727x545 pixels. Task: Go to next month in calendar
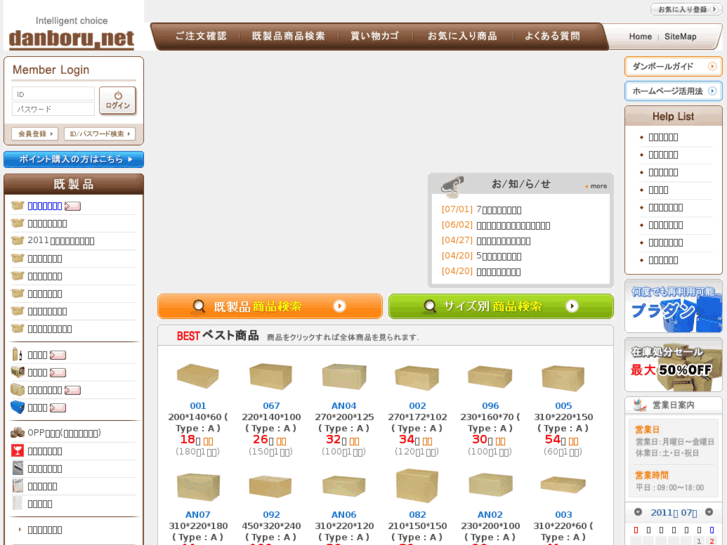point(709,512)
